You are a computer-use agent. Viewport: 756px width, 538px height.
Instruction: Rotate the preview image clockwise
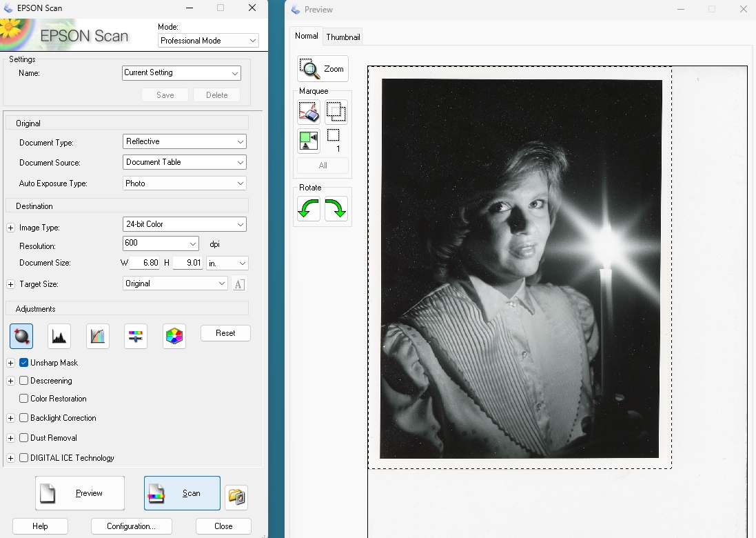click(x=336, y=209)
